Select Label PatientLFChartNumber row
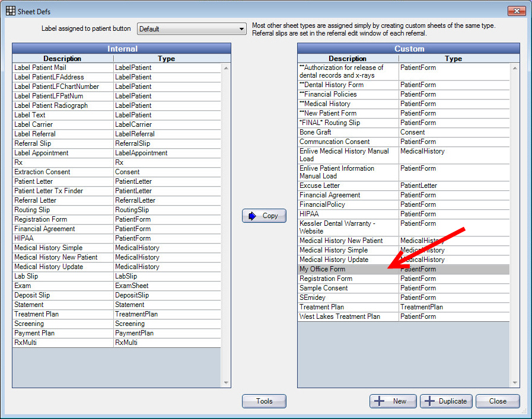 pos(116,87)
